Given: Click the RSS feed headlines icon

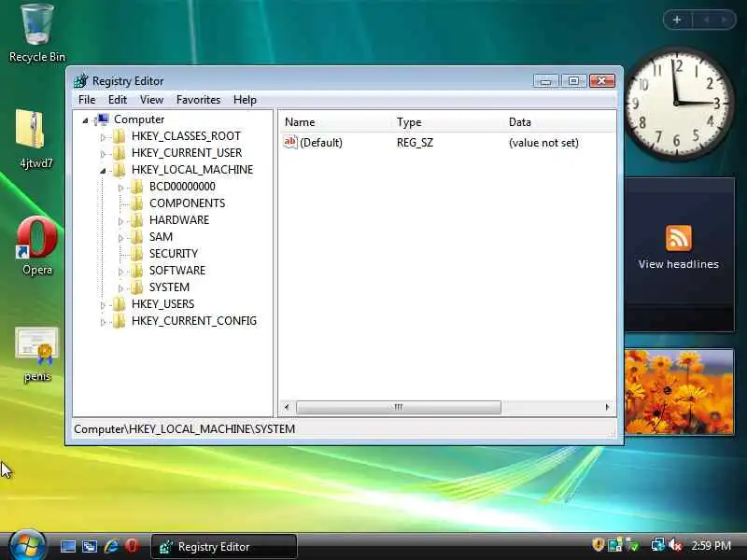Looking at the screenshot, I should pos(679,238).
